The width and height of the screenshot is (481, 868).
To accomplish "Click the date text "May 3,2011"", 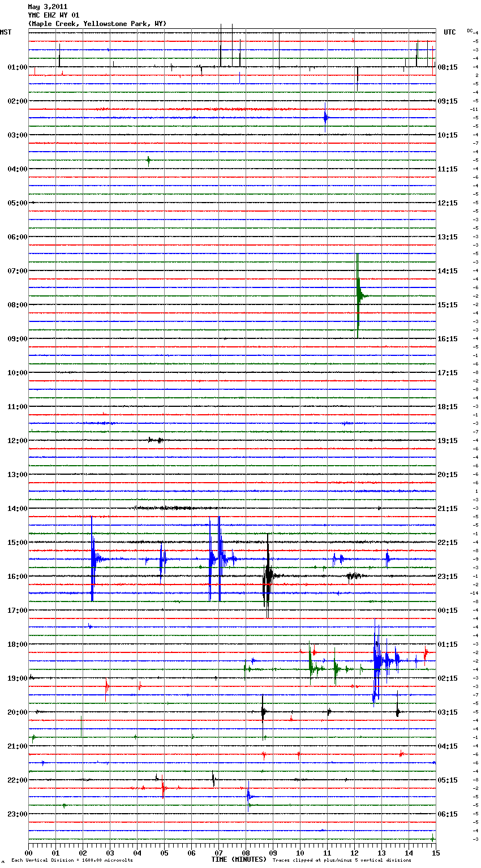I will pyautogui.click(x=48, y=7).
